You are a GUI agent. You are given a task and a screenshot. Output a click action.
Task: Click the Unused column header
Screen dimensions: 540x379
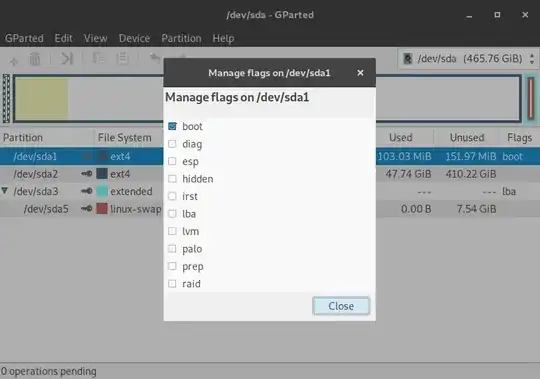pyautogui.click(x=467, y=138)
